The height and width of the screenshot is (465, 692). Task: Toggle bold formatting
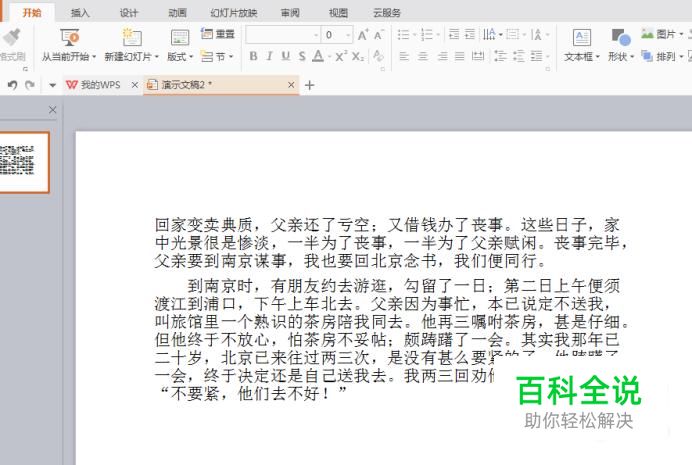(x=253, y=56)
